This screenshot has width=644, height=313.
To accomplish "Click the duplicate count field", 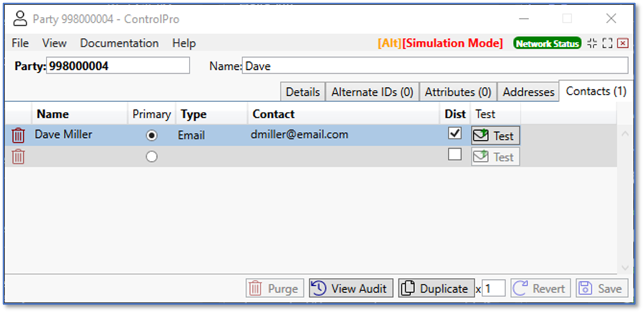I will pos(493,288).
